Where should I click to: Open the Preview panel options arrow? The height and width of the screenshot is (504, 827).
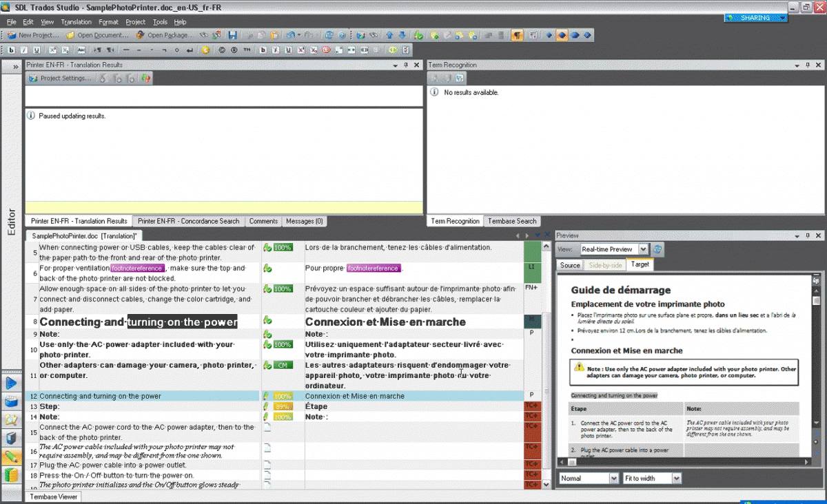[x=797, y=235]
